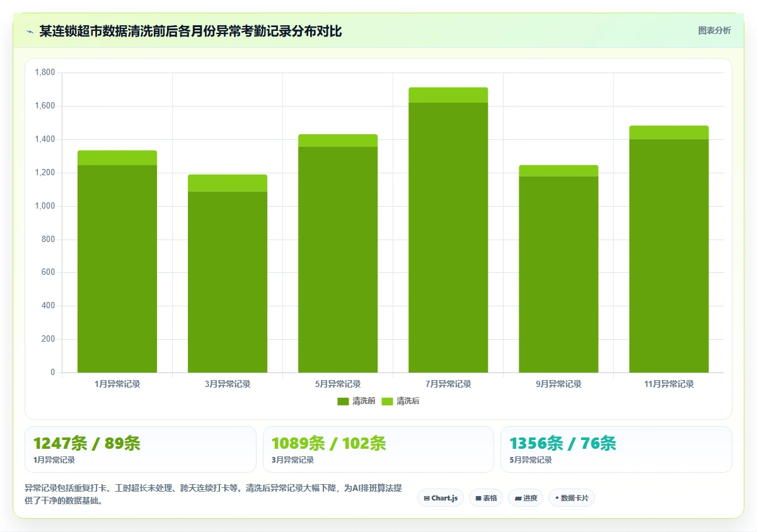Click the 11月异常记录 dark green bar
This screenshot has width=757, height=532.
tap(669, 256)
